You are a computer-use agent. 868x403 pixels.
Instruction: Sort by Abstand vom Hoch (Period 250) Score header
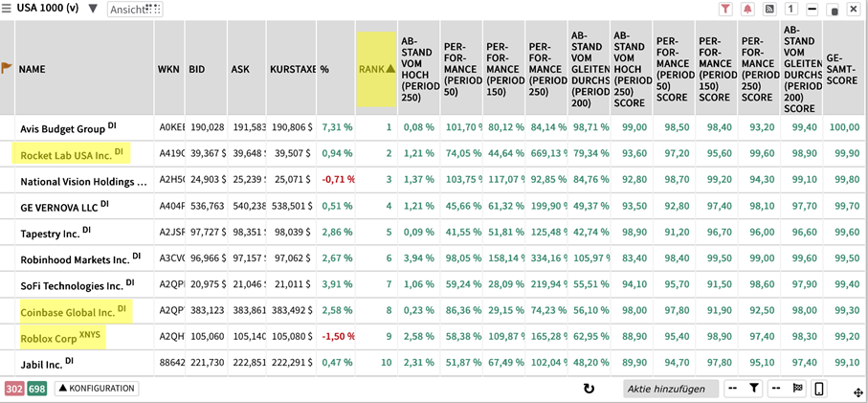point(631,69)
